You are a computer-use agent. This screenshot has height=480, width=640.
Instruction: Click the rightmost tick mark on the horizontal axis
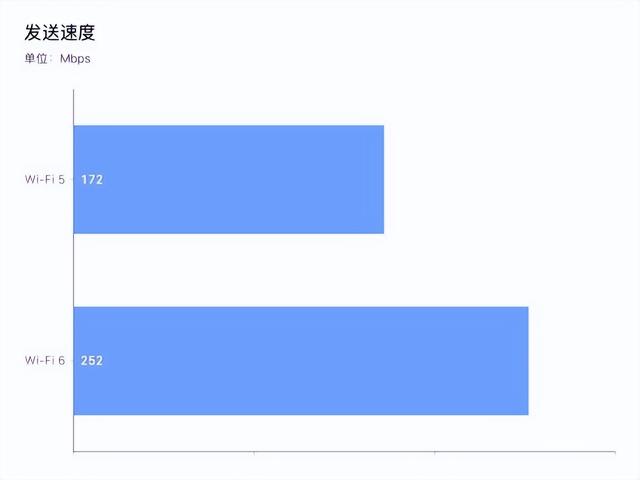[x=615, y=452]
